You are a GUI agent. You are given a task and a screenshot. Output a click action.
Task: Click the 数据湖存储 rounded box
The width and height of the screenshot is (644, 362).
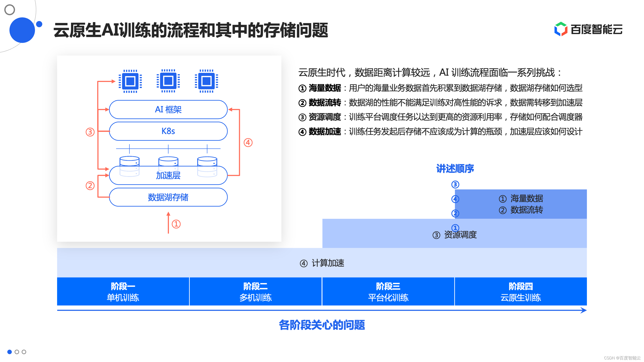click(x=168, y=197)
